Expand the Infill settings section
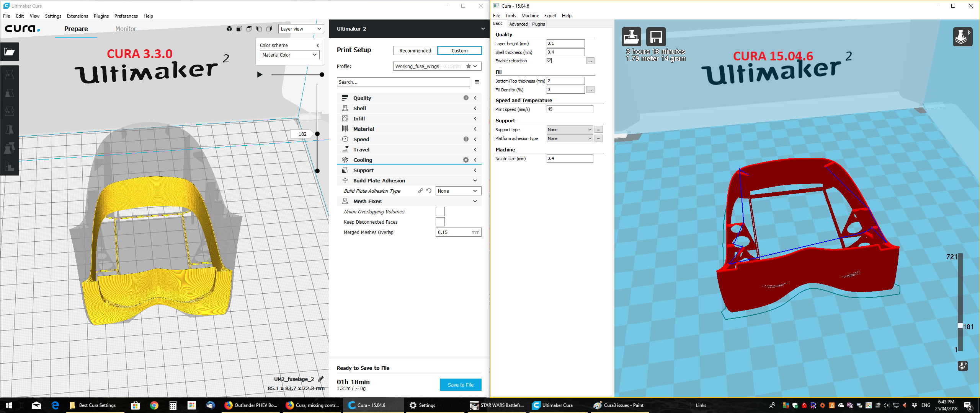Image resolution: width=980 pixels, height=413 pixels. 409,119
